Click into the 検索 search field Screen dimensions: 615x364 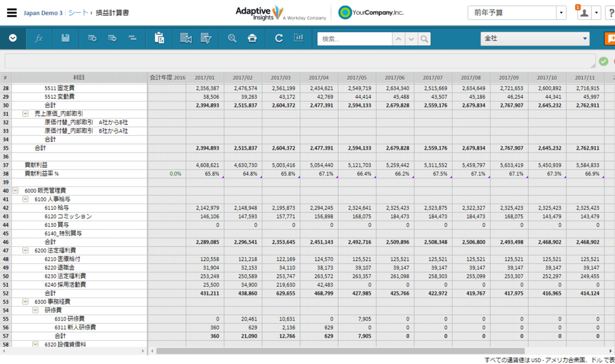pyautogui.click(x=355, y=39)
